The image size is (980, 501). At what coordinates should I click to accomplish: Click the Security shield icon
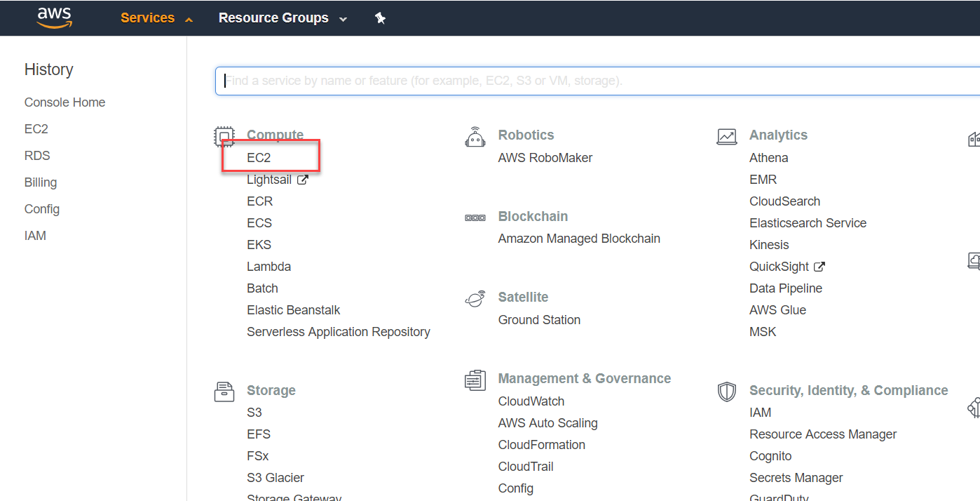(x=727, y=392)
